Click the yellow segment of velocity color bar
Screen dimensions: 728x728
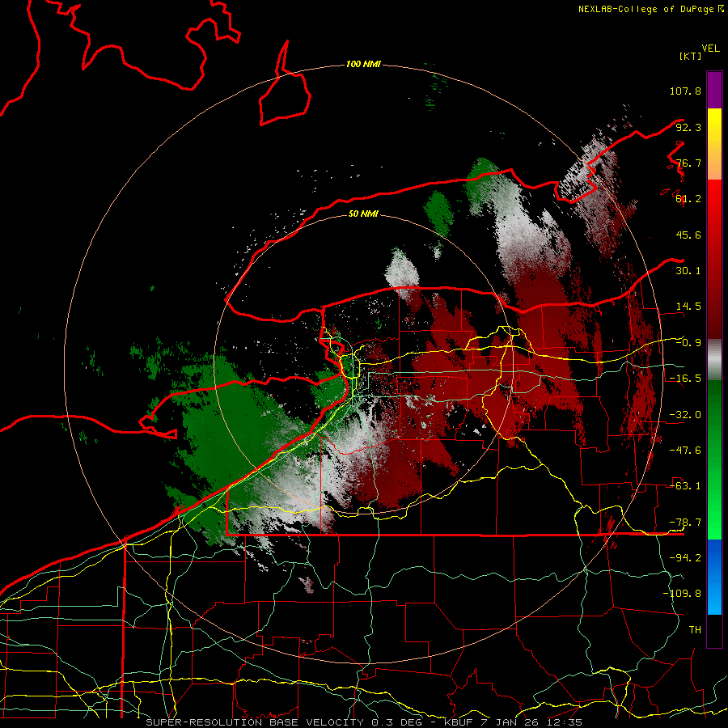[x=714, y=144]
